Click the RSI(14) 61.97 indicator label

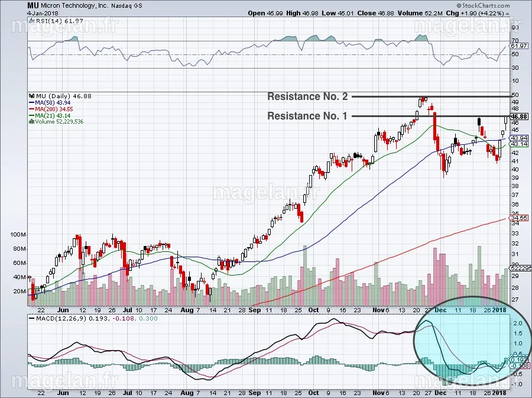(59, 21)
